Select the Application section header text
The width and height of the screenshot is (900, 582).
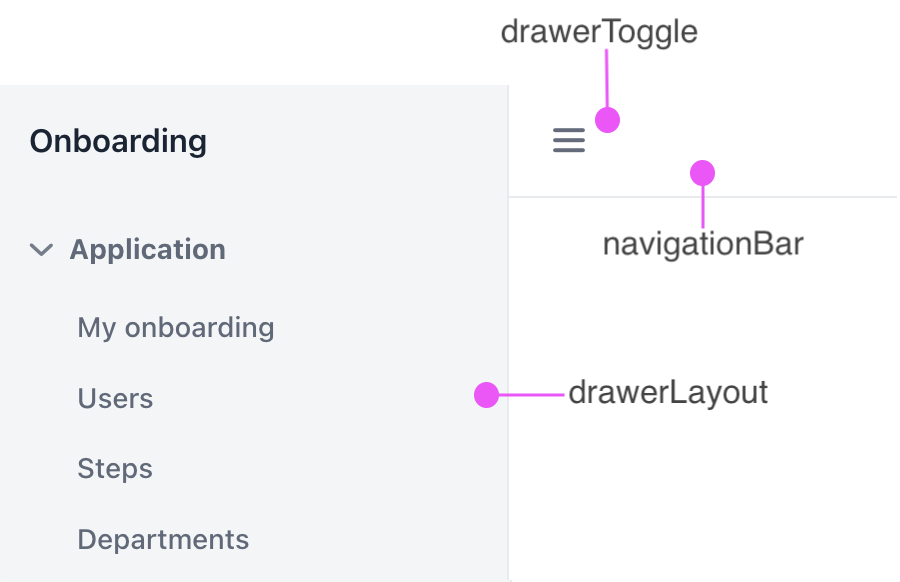[147, 250]
